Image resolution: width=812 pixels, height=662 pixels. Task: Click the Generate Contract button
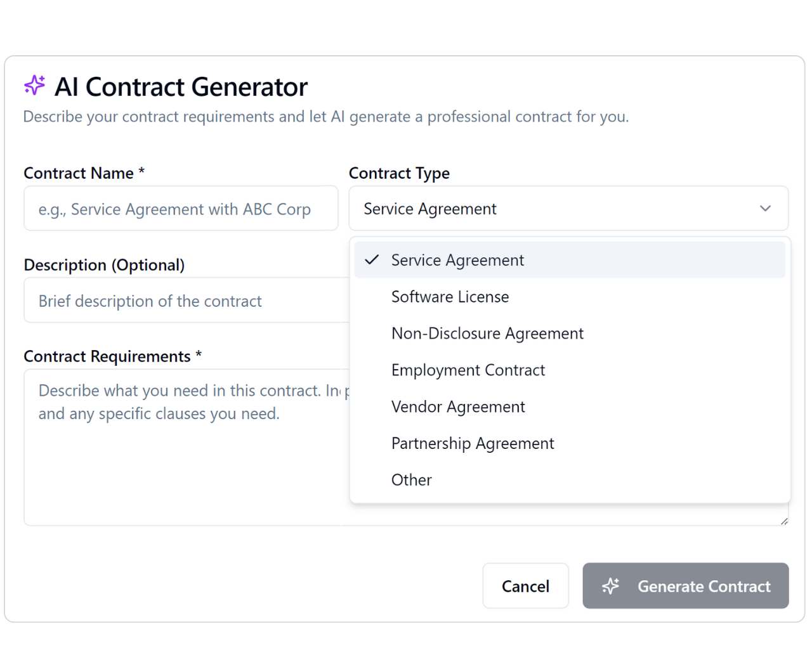tap(685, 586)
